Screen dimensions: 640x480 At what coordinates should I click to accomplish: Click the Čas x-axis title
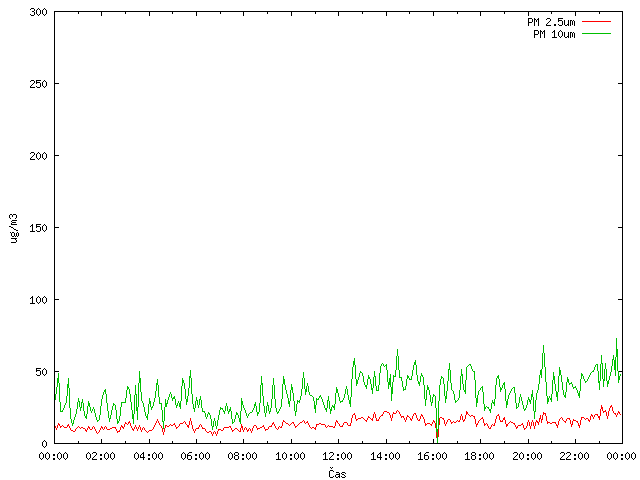337,473
